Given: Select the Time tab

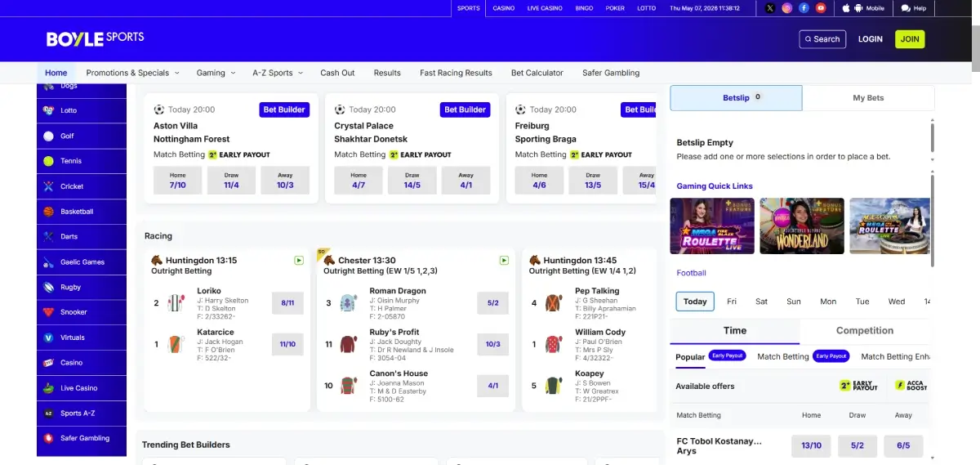Looking at the screenshot, I should point(735,331).
